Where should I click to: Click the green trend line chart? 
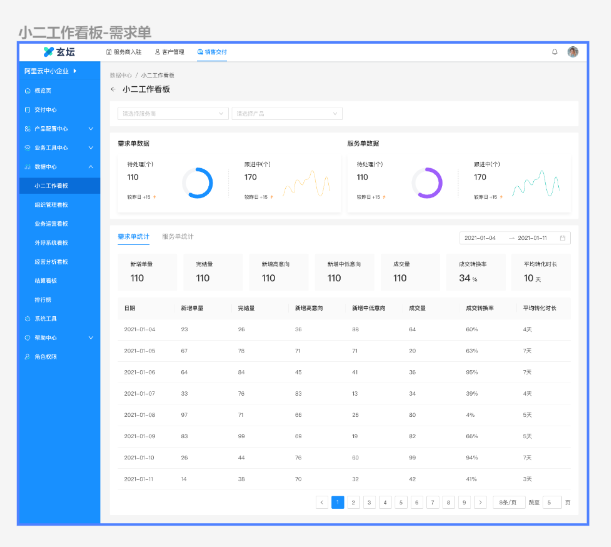coord(536,183)
